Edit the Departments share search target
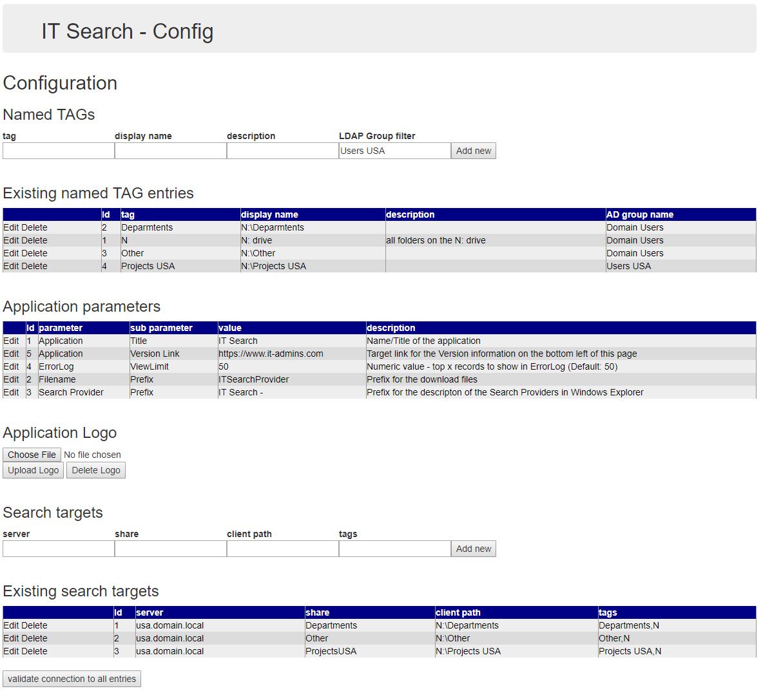The height and width of the screenshot is (700, 763). [x=11, y=625]
